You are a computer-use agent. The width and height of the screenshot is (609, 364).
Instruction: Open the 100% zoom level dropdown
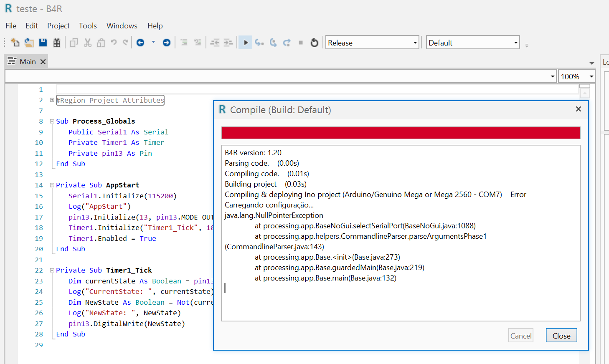(x=591, y=77)
